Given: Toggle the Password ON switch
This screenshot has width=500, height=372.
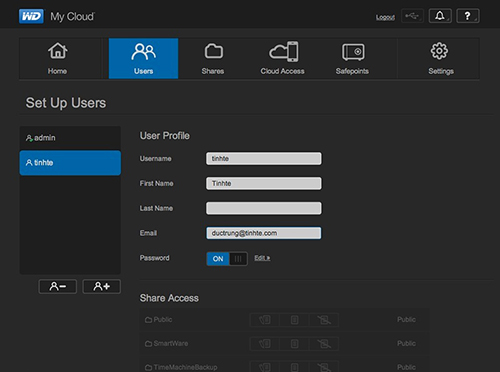Looking at the screenshot, I should pos(227,259).
